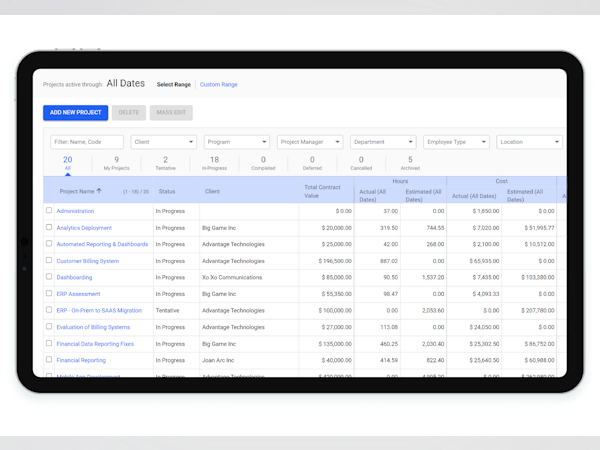The width and height of the screenshot is (600, 450).
Task: Select the Evaluation of Billing Systems checkbox
Action: pyautogui.click(x=49, y=326)
